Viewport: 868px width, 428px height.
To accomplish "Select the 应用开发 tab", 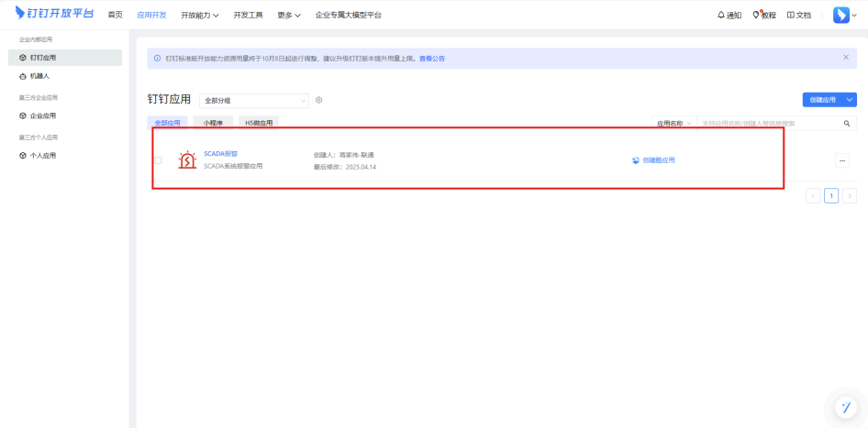I will (x=151, y=15).
